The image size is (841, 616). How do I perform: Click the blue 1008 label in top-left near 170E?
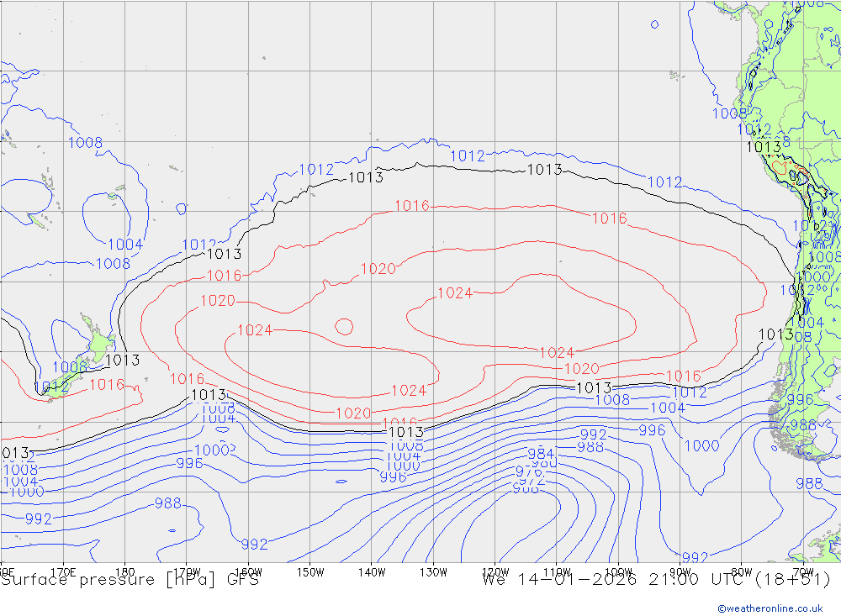tap(85, 143)
